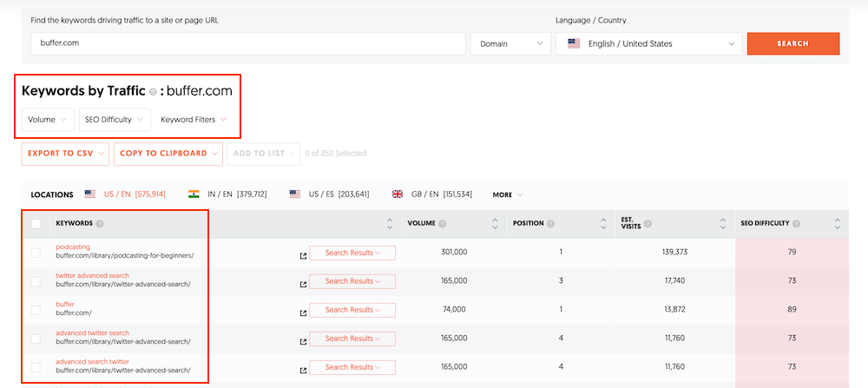868x388 pixels.
Task: Open the Volume filter dropdown
Action: (x=47, y=120)
